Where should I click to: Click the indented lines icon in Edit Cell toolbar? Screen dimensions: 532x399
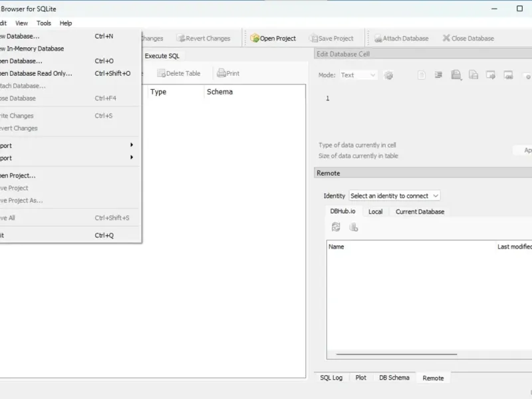439,75
